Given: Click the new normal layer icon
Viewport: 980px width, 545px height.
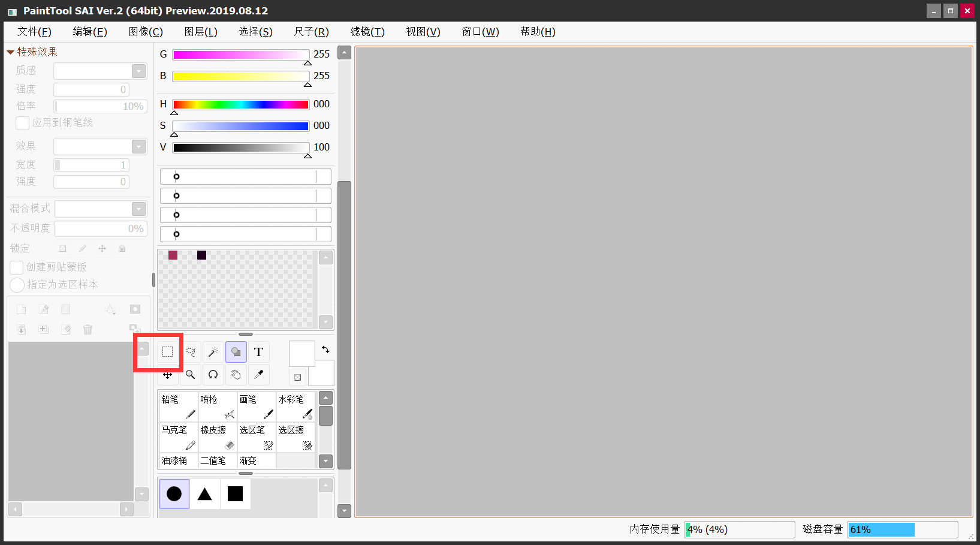Looking at the screenshot, I should tap(22, 309).
